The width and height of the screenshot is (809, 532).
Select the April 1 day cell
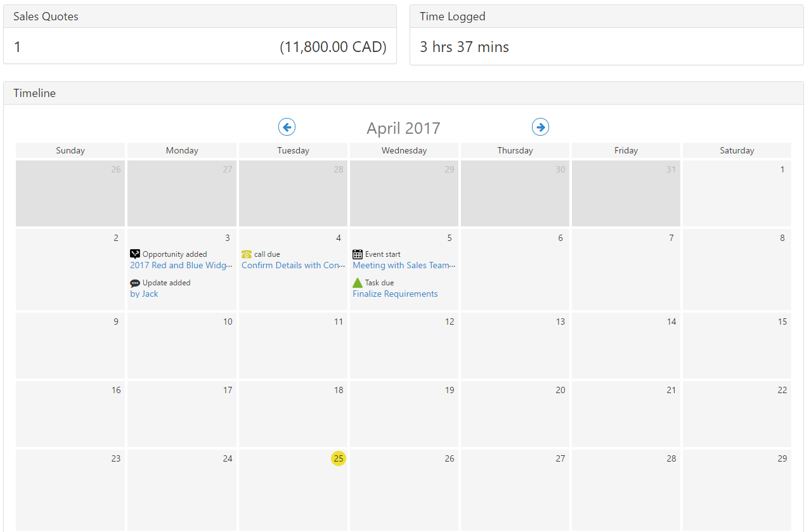[737, 193]
